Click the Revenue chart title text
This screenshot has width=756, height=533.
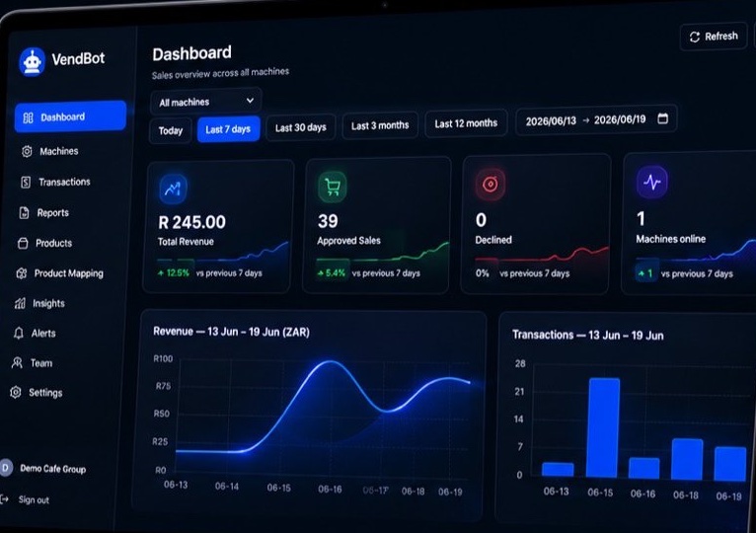point(231,332)
